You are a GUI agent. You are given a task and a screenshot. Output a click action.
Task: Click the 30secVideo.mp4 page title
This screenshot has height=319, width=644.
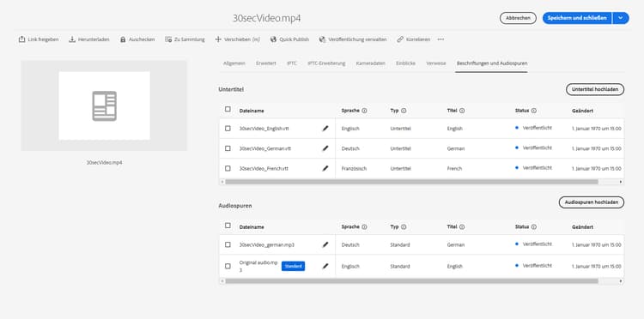tap(266, 19)
